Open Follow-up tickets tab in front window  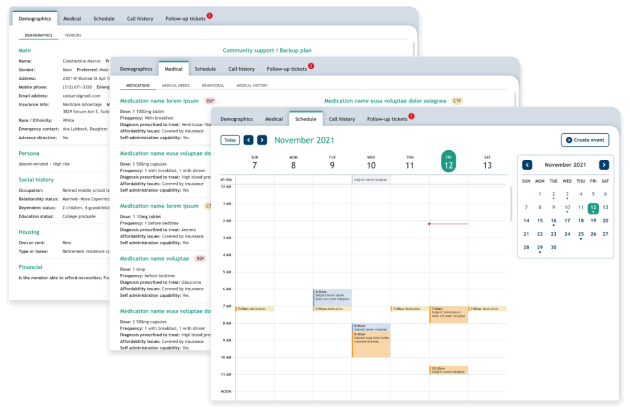click(x=387, y=119)
